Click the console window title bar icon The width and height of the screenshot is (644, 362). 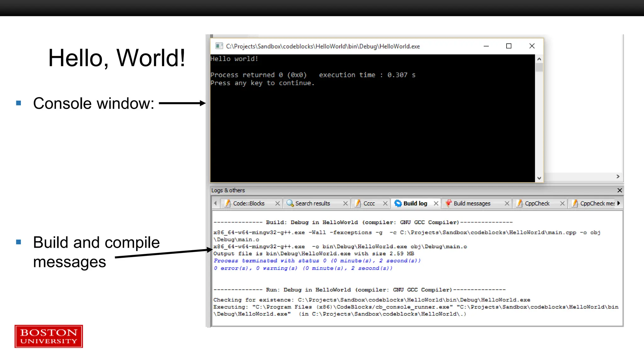tap(219, 46)
